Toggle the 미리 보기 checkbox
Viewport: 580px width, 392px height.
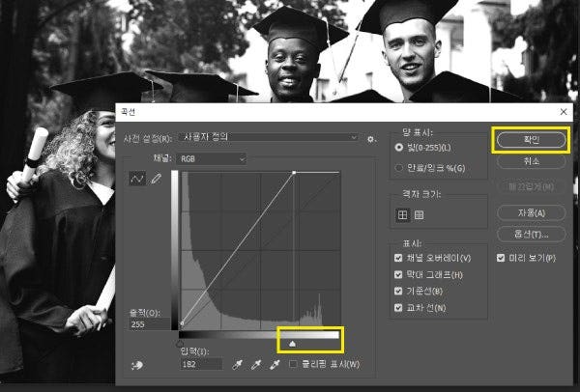pos(501,258)
